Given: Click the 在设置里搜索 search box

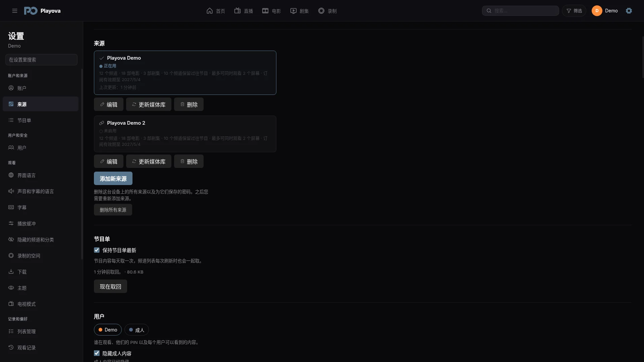Looking at the screenshot, I should (x=41, y=60).
